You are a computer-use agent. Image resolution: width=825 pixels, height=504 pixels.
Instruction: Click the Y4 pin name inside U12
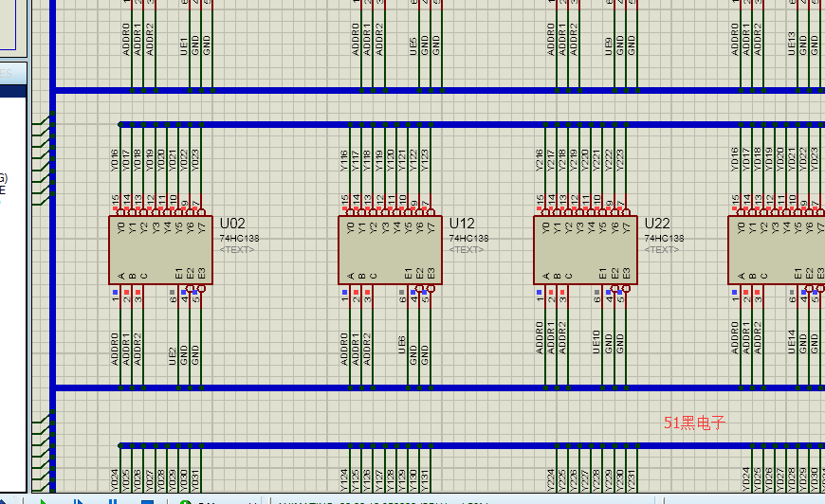coord(397,228)
